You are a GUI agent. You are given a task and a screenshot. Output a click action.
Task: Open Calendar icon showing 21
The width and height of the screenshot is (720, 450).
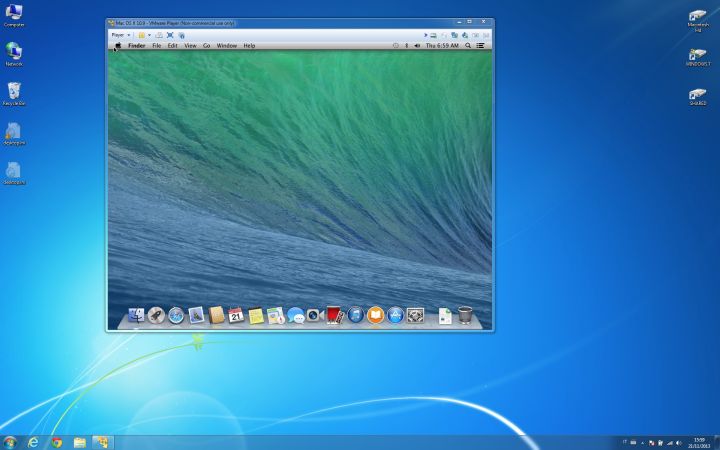(x=236, y=315)
